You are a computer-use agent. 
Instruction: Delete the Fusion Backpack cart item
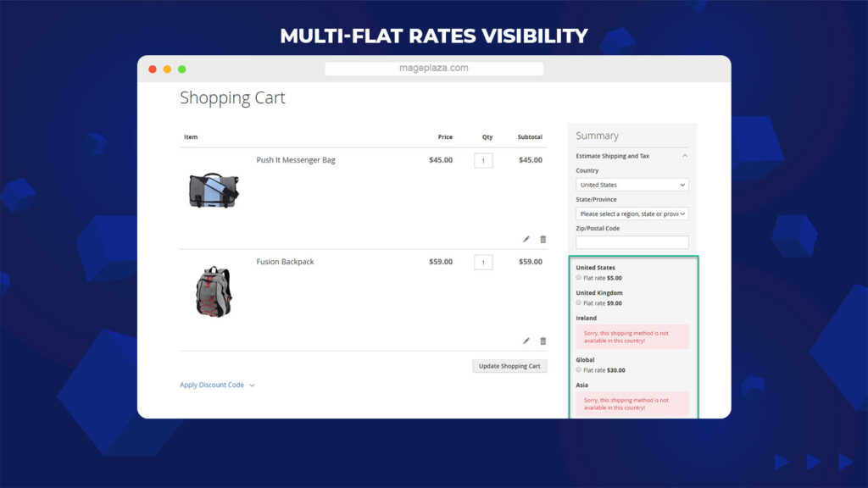pos(543,341)
